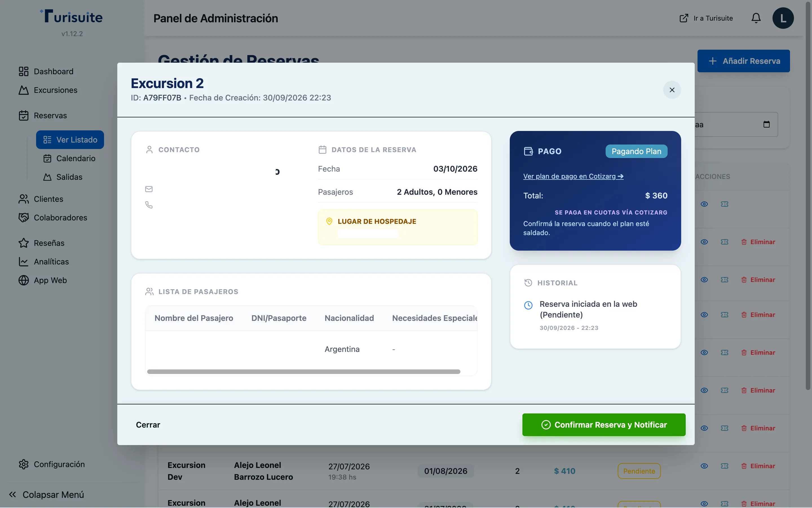This screenshot has height=508, width=812.
Task: Select the Ver Listado submenu item
Action: (x=70, y=140)
